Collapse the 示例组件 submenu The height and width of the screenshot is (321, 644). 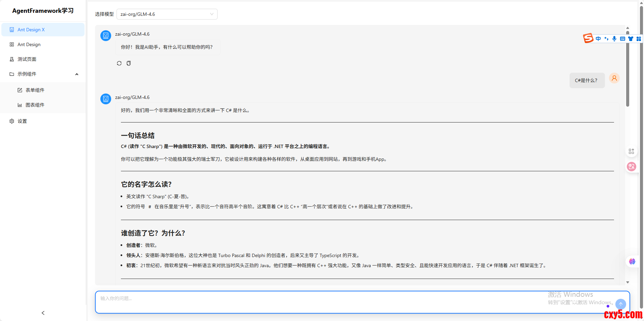click(x=43, y=74)
